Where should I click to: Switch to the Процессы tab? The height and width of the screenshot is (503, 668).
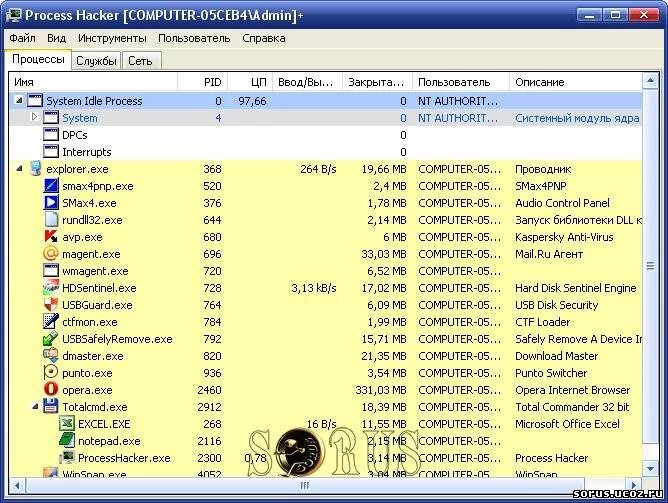pyautogui.click(x=38, y=59)
